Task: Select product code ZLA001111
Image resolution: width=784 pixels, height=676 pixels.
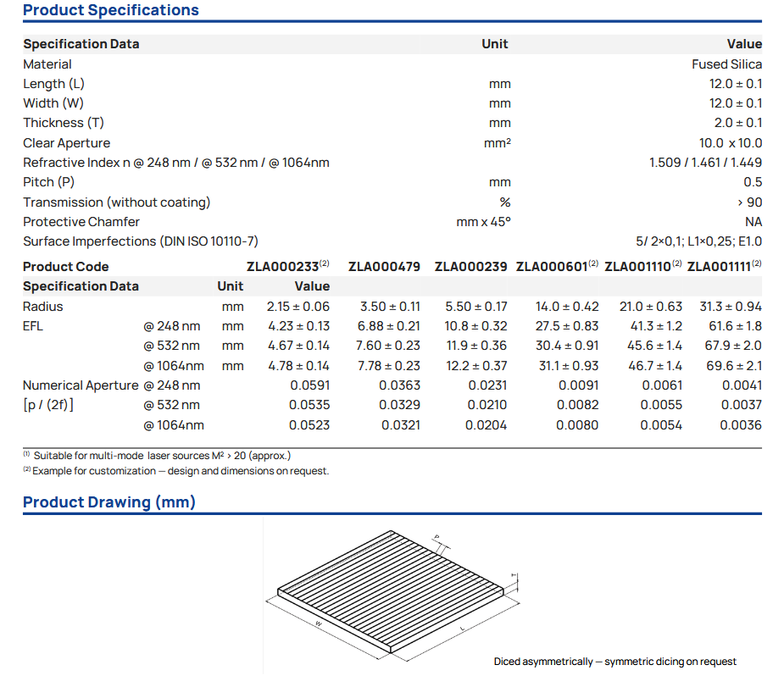Action: coord(720,267)
